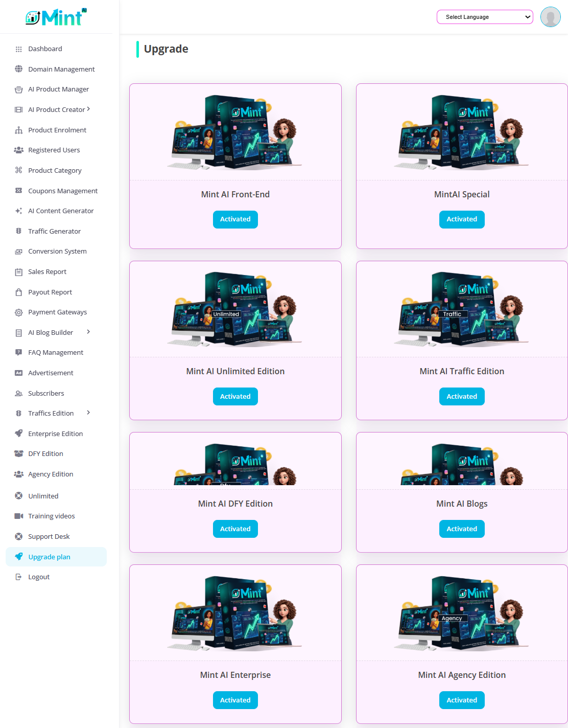Click the Training videos camera icon
Image resolution: width=568 pixels, height=728 pixels.
(x=19, y=516)
